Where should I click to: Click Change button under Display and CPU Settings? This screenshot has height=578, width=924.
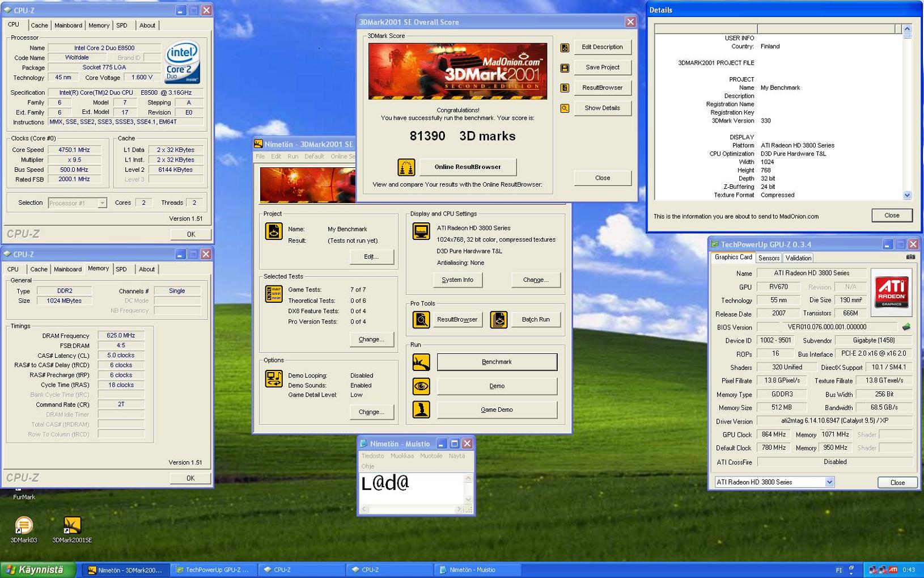coord(536,280)
